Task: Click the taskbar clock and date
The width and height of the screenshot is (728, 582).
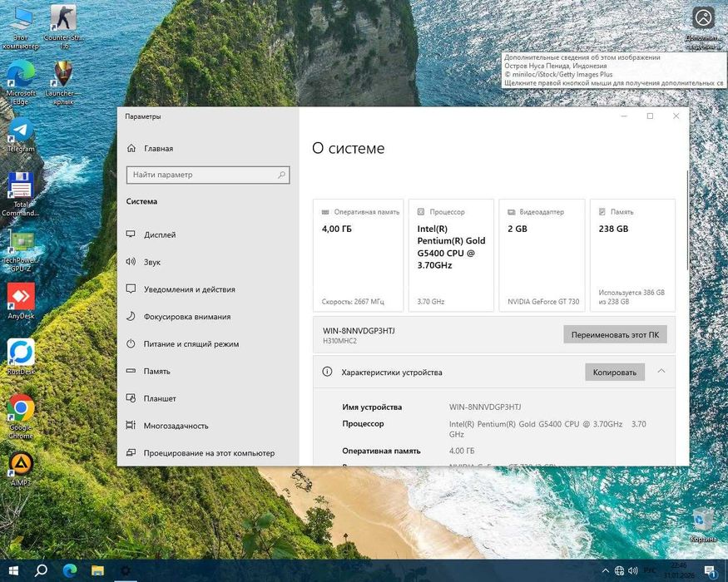Action: tap(679, 570)
